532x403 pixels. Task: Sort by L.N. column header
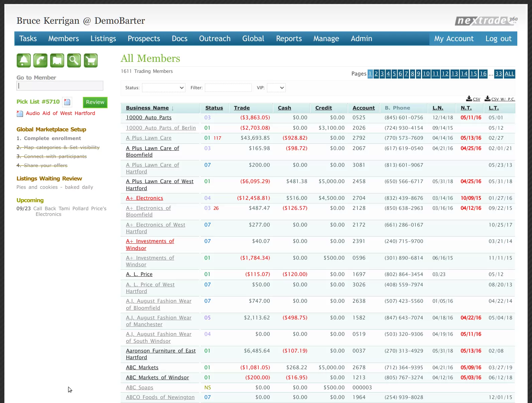coord(438,108)
